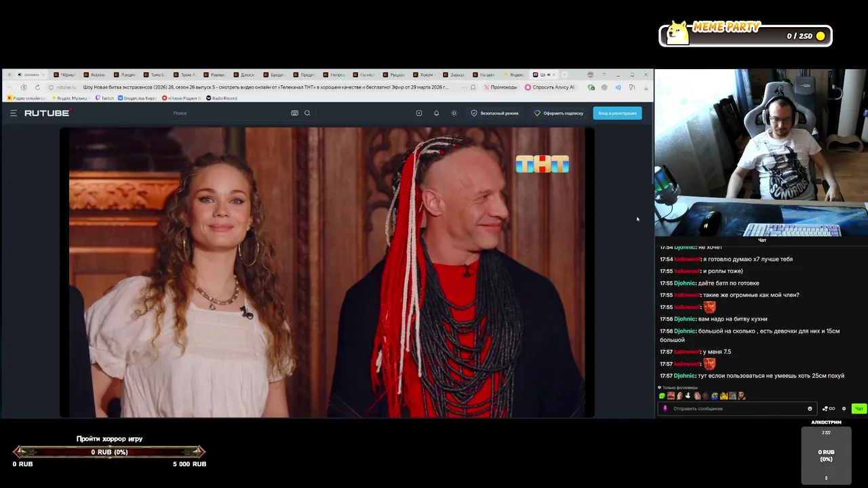Image resolution: width=868 pixels, height=488 pixels.
Task: Click the Rutube video player
Action: pos(327,272)
